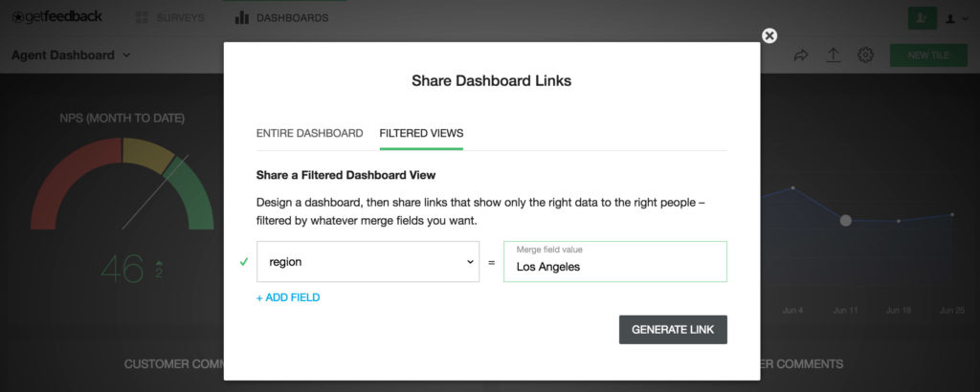Click the Dashboards bar chart icon
The width and height of the screenshot is (980, 392).
(x=242, y=18)
